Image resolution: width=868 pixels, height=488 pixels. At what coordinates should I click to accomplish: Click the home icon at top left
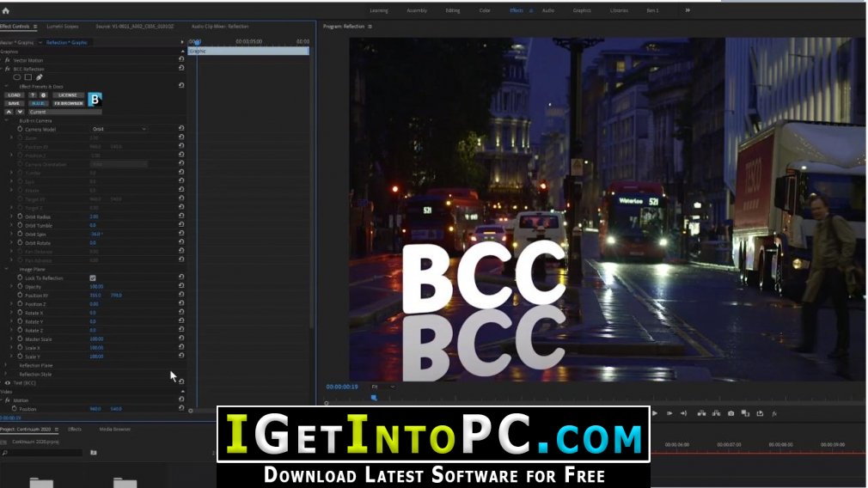click(x=5, y=10)
